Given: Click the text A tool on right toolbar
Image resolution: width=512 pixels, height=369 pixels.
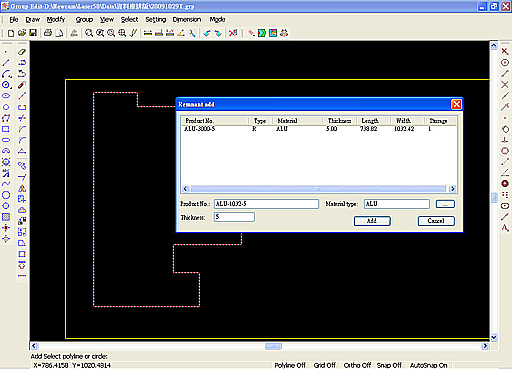Looking at the screenshot, I should pos(505,228).
